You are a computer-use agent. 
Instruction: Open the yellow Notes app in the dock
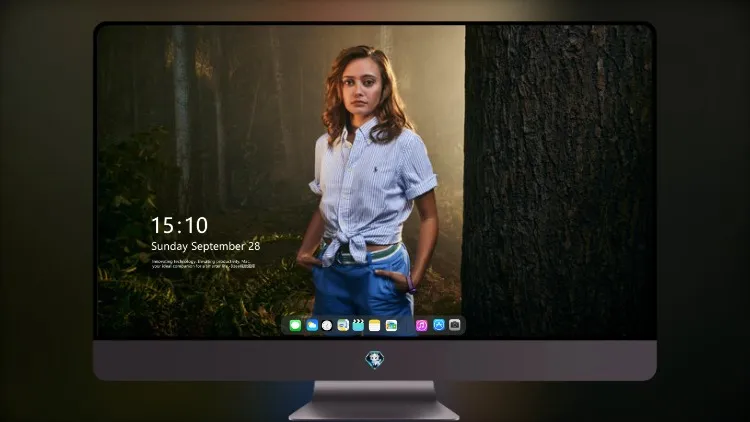point(375,325)
